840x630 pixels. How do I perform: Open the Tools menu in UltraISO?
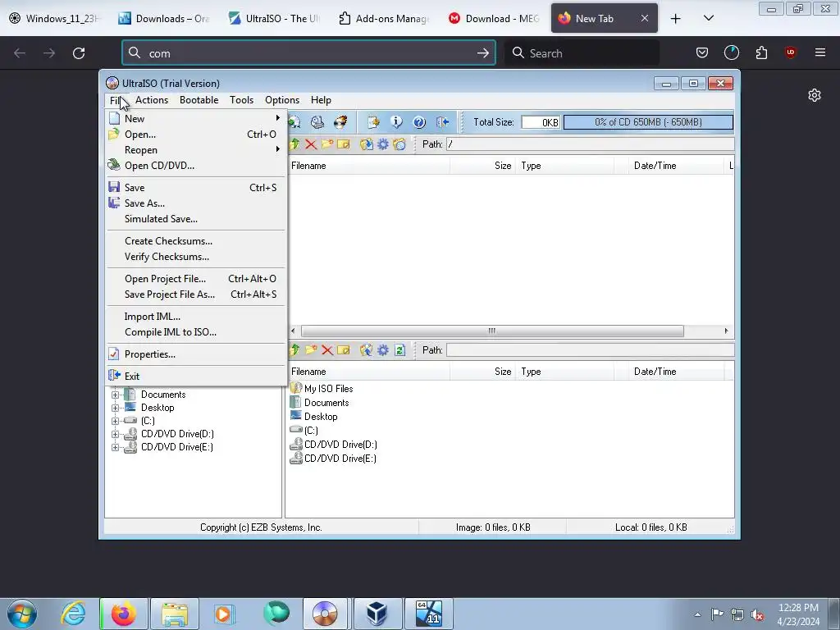[x=242, y=100]
